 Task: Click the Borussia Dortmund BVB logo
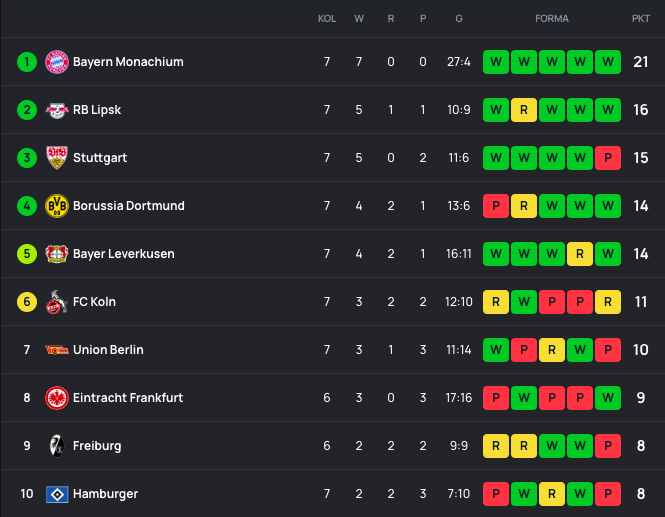pos(56,206)
